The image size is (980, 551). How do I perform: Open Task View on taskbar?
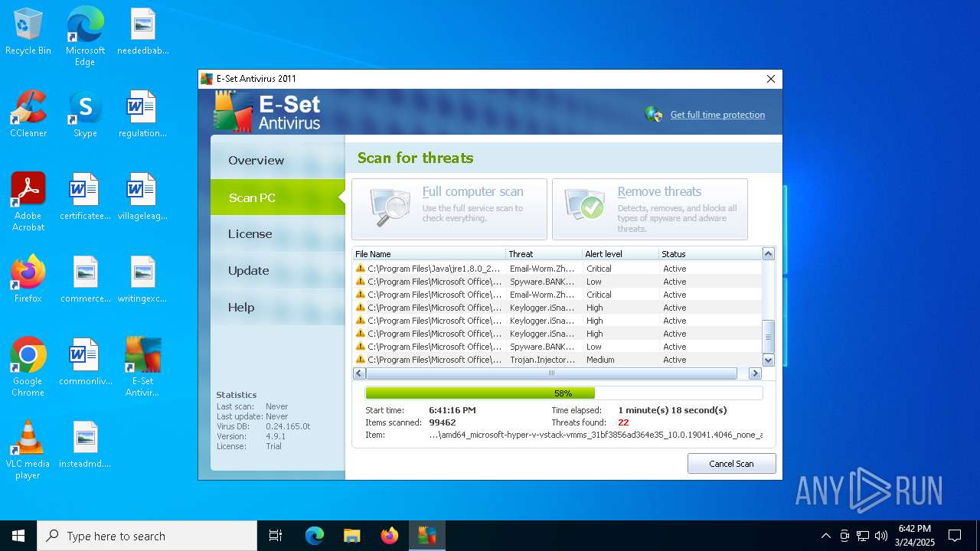click(276, 536)
